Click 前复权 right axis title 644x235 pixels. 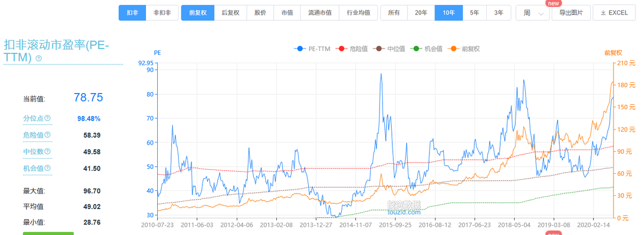[613, 53]
